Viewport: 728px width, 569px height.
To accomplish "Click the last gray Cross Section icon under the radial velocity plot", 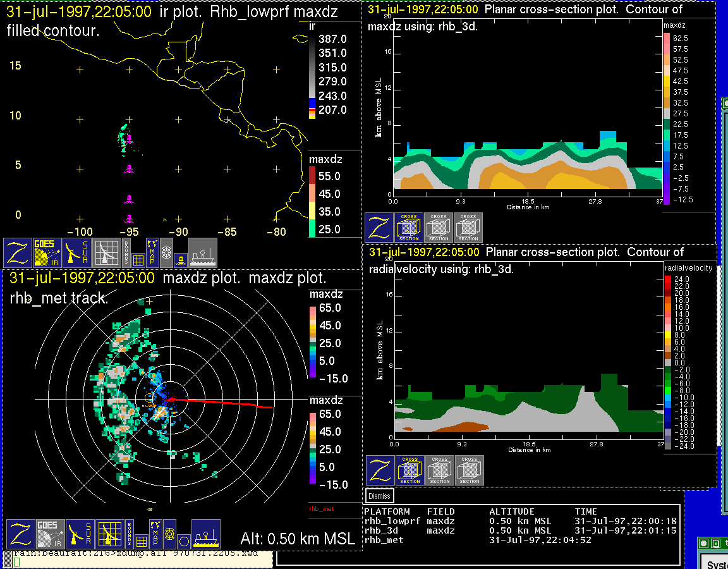I will click(x=470, y=470).
